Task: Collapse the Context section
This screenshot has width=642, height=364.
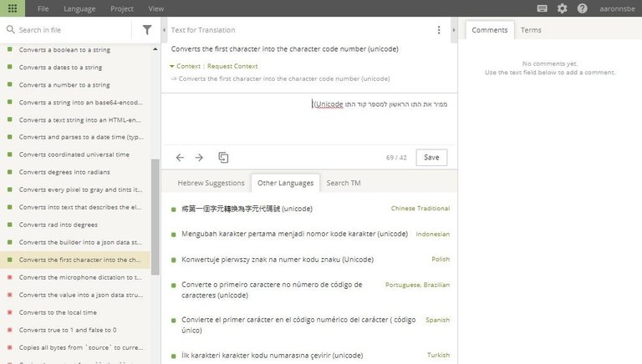Action: (x=184, y=65)
